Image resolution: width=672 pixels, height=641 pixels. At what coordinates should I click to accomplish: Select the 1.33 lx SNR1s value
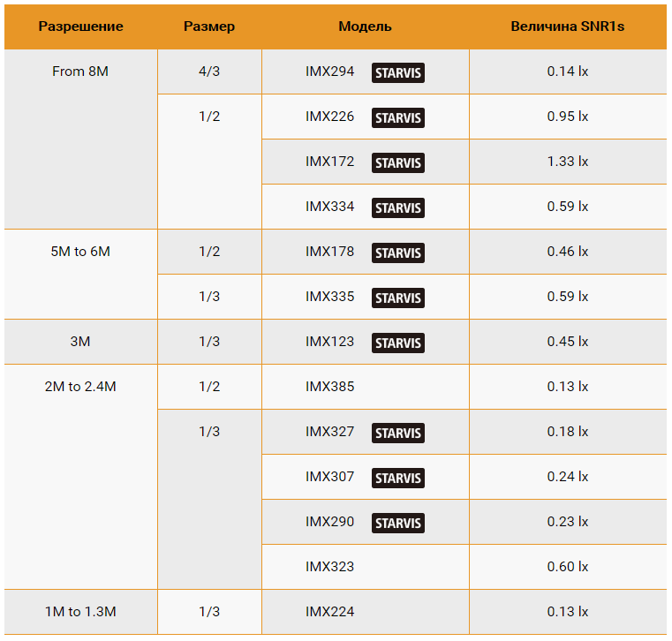tap(568, 162)
